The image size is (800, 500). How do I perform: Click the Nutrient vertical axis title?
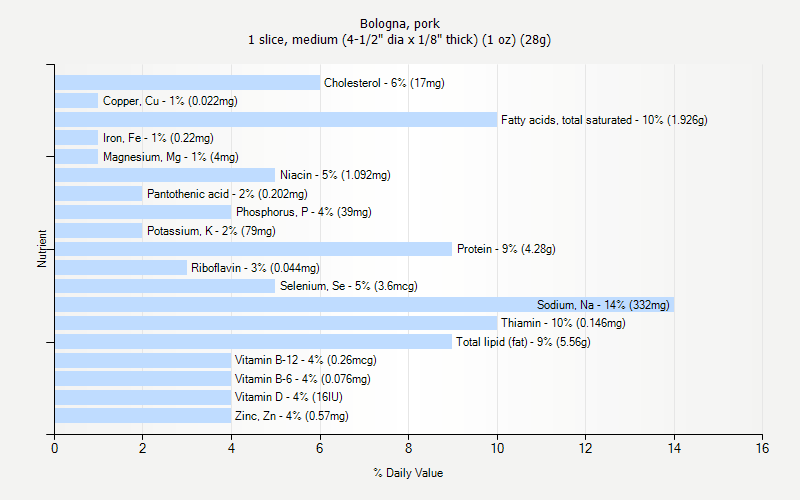(42, 249)
